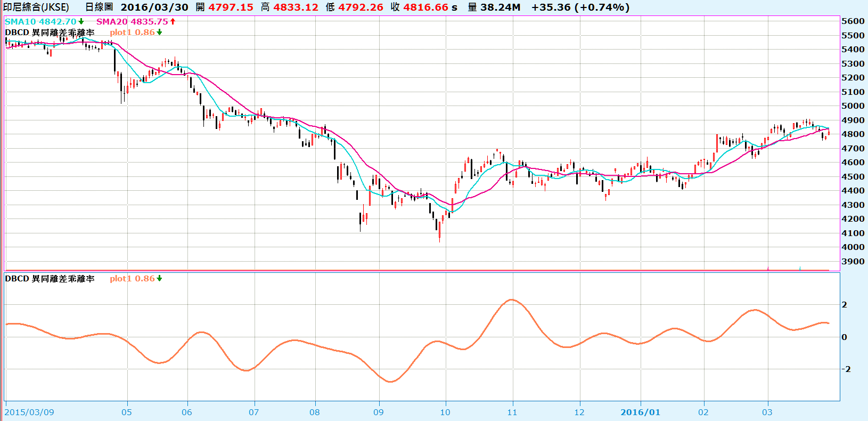Click the orange plot1 0.86 label in lower panel
Image resolution: width=868 pixels, height=421 pixels.
[x=132, y=279]
